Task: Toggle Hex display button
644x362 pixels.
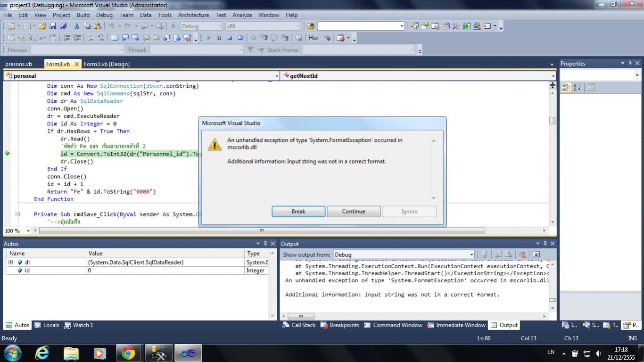Action: (313, 38)
